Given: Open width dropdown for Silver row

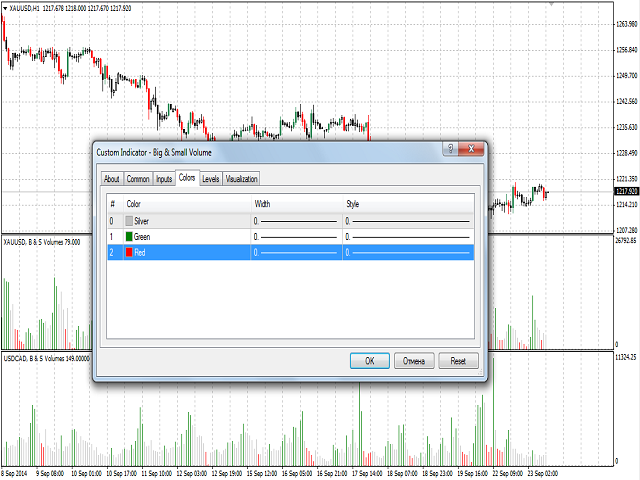Looking at the screenshot, I should click(x=298, y=220).
